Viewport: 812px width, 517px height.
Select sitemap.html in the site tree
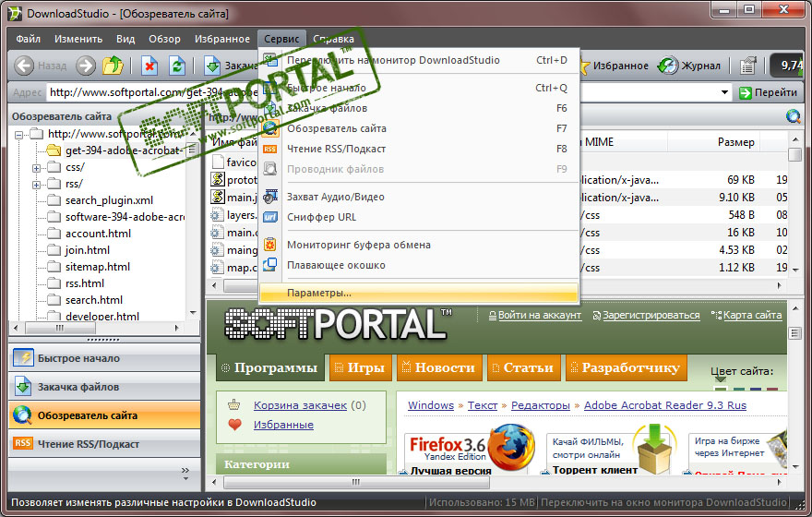point(98,267)
